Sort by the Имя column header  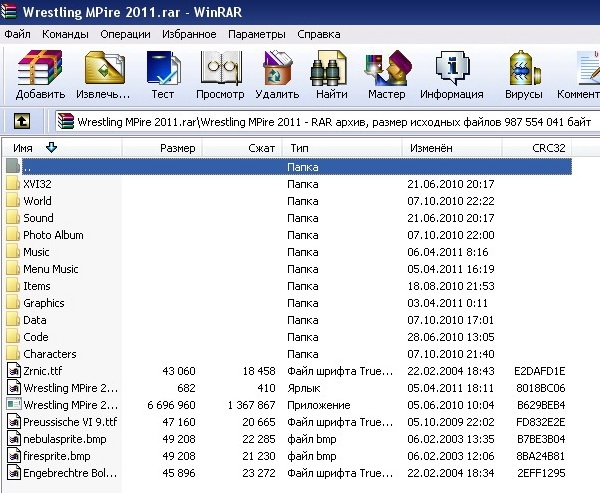coord(62,148)
